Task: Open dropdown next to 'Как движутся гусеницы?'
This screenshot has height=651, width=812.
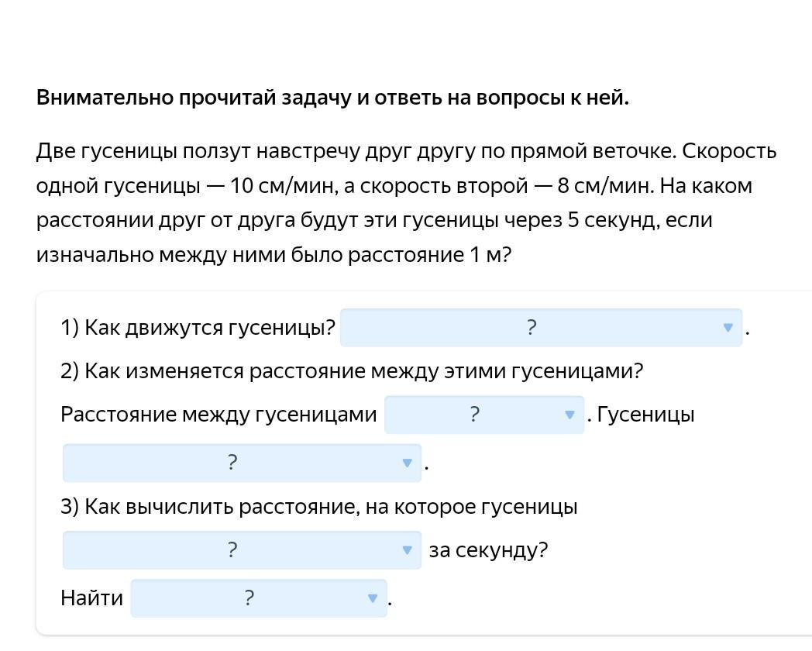Action: pyautogui.click(x=541, y=327)
